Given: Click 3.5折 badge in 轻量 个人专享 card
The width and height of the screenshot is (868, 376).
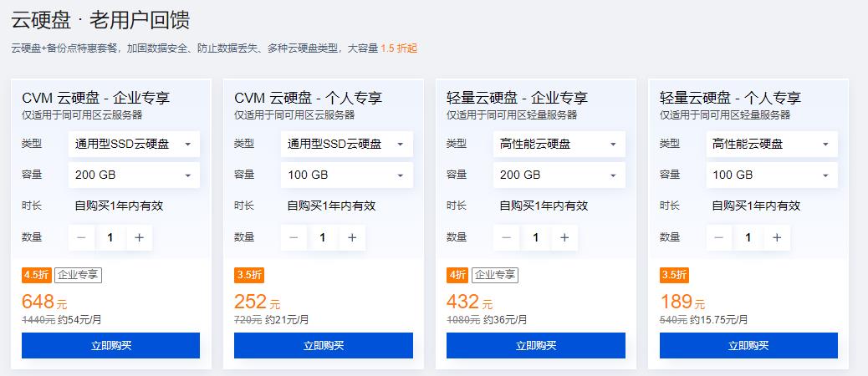Looking at the screenshot, I should 674,275.
